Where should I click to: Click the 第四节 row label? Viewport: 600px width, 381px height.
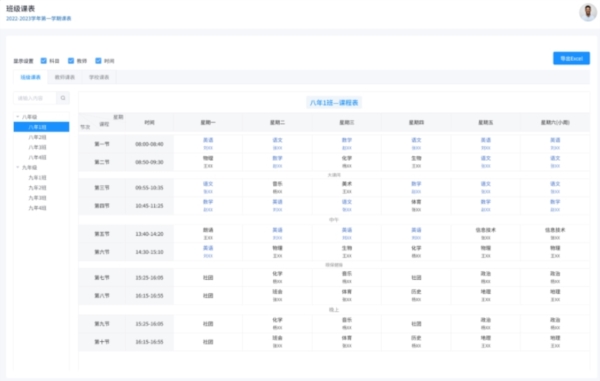tap(102, 206)
